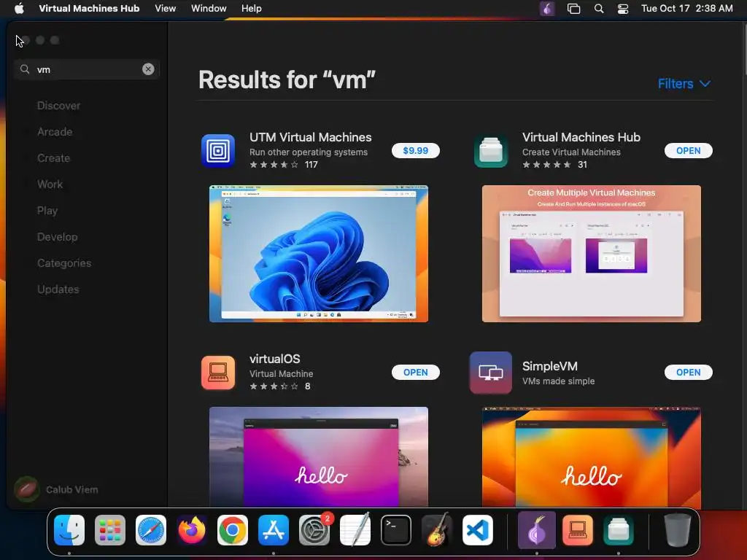The width and height of the screenshot is (747, 560).
Task: Go to Updates in sidebar
Action: 58,289
